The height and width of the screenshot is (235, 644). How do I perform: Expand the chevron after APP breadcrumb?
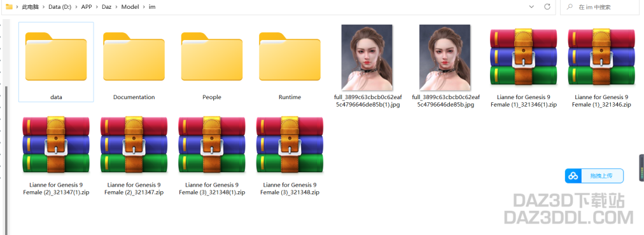coord(97,7)
